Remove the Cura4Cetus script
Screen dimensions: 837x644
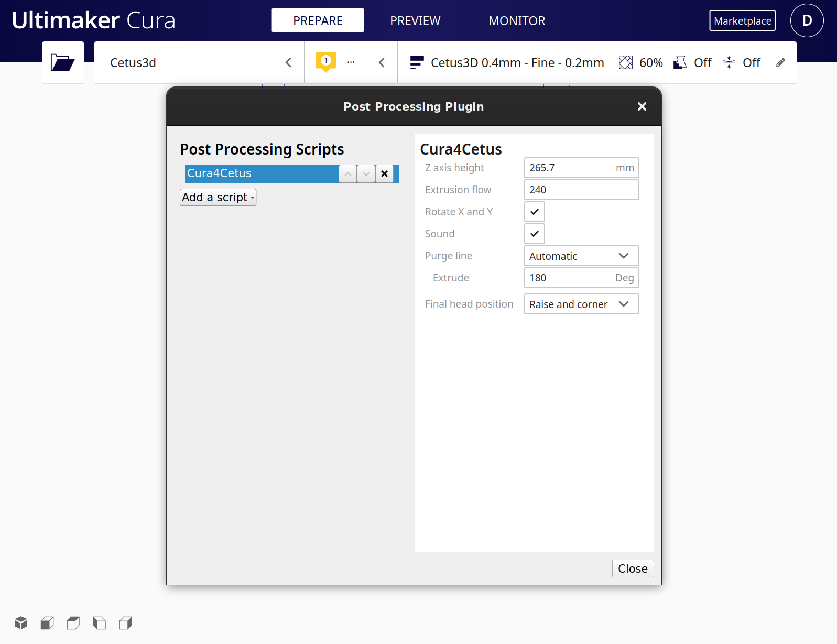[x=385, y=174]
